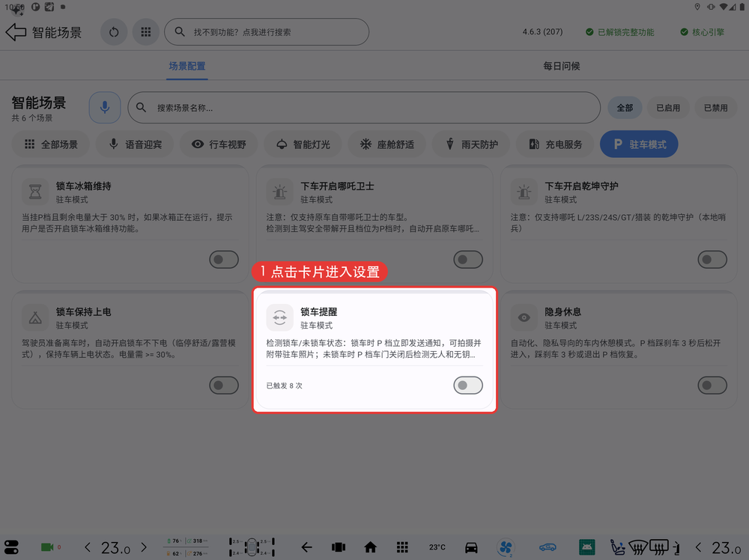
Task: Open 隐身休息 card title
Action: coord(563,311)
